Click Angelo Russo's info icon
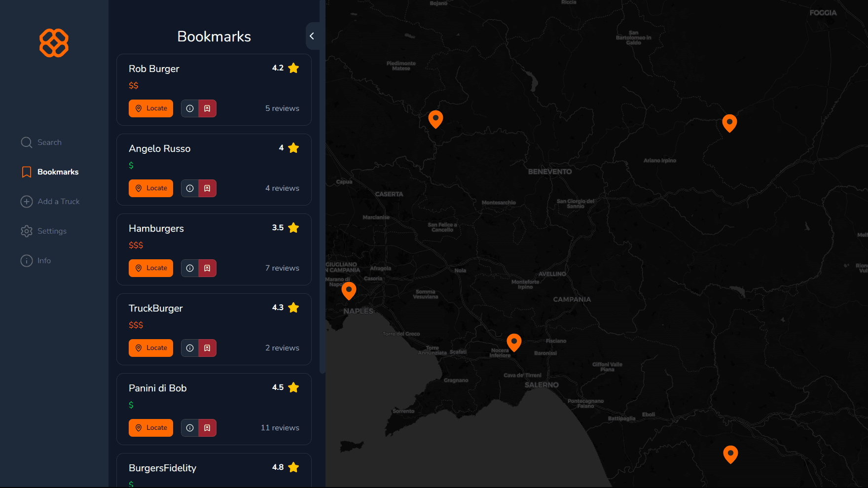This screenshot has height=488, width=868. pyautogui.click(x=190, y=188)
